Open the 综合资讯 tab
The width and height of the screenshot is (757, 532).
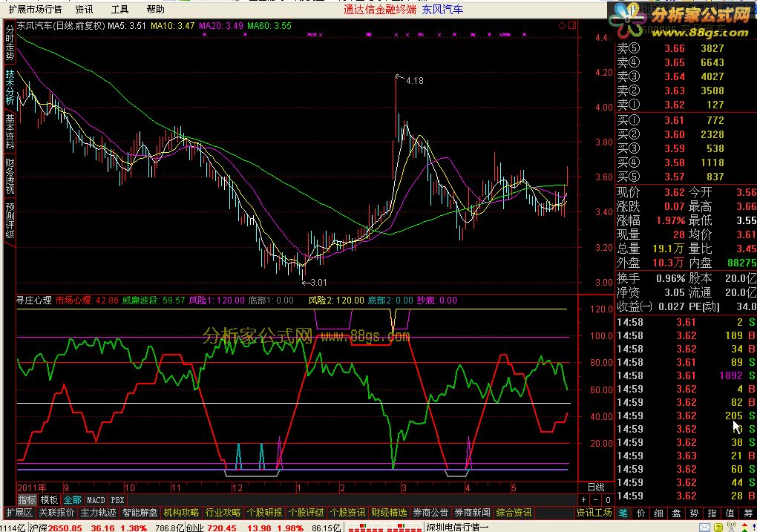click(514, 513)
